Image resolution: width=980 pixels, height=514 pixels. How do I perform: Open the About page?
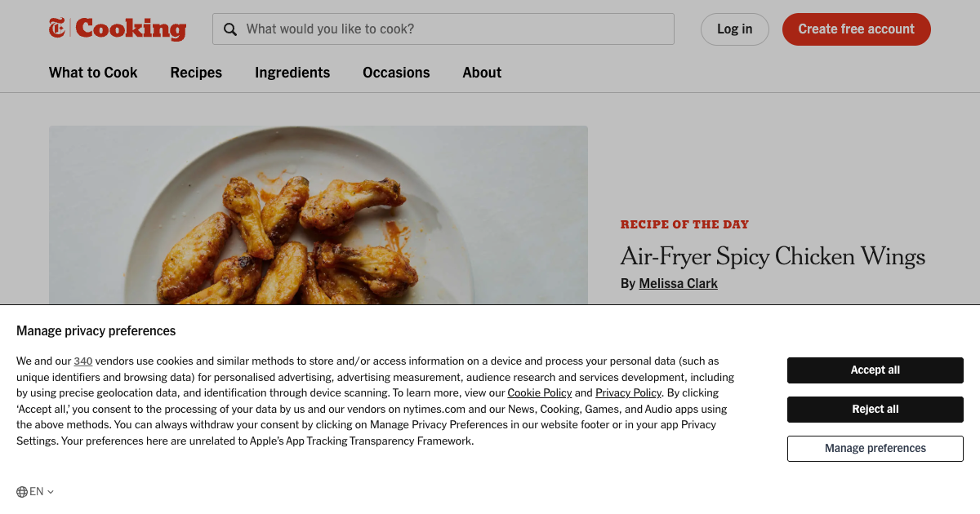(x=481, y=73)
